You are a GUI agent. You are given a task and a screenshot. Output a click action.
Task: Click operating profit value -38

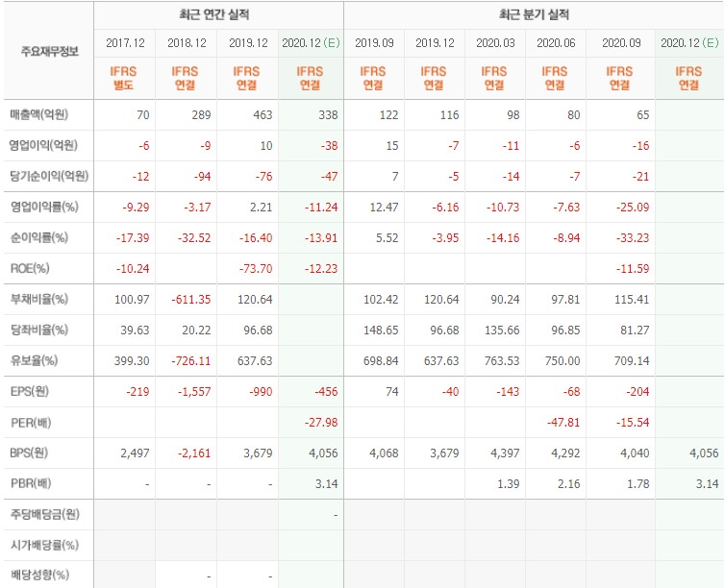[x=329, y=146]
